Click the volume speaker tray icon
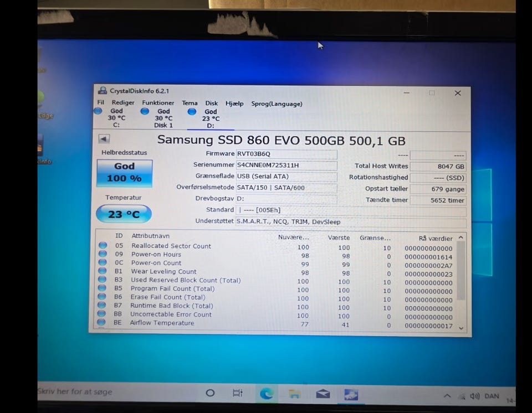Screen dimensions: 532x413 pyautogui.click(x=474, y=396)
